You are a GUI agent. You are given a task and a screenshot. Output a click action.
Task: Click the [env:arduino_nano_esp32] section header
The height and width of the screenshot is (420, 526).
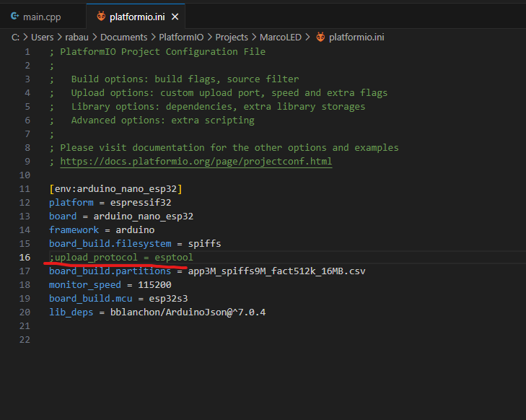(x=115, y=189)
